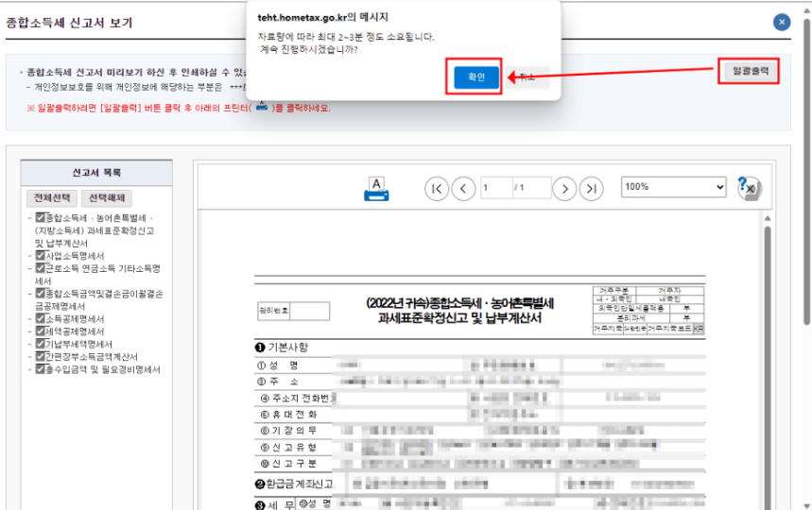Select 사업소득명세서 label in list
This screenshot has height=510, width=812.
[75, 256]
